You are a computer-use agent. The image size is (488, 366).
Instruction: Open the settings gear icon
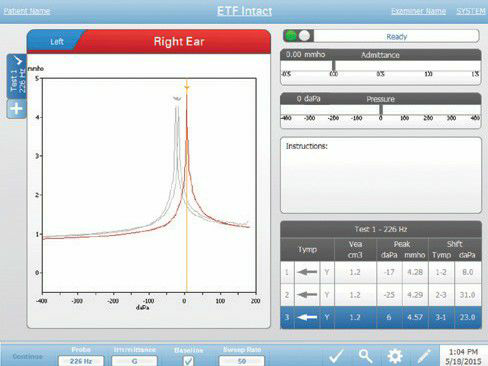[x=395, y=356]
